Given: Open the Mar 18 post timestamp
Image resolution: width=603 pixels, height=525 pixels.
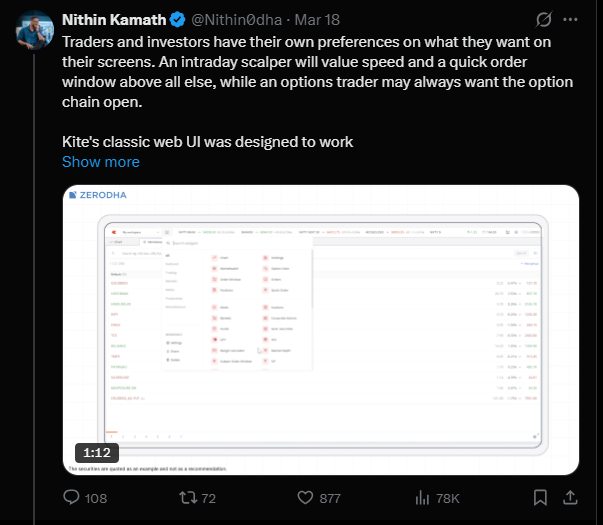Looking at the screenshot, I should tap(319, 19).
